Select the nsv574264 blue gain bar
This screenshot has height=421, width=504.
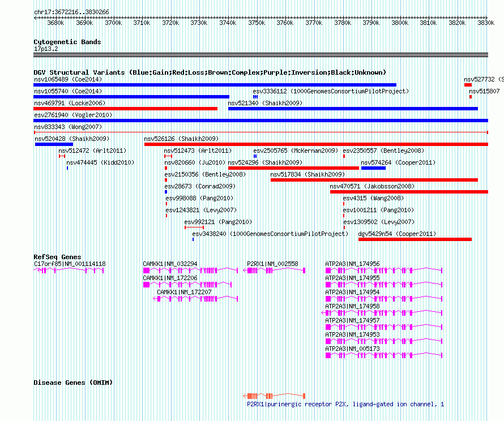(373, 168)
